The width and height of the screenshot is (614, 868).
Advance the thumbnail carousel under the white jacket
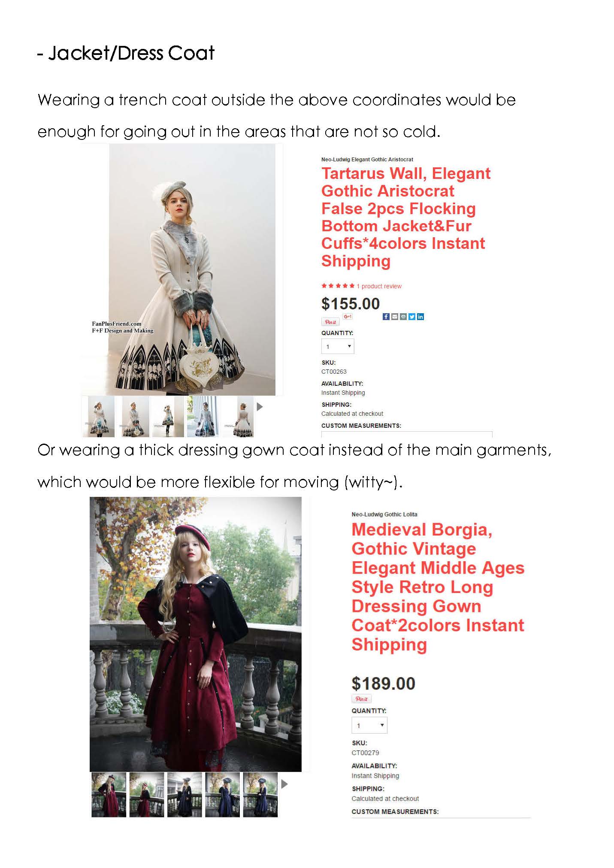259,406
